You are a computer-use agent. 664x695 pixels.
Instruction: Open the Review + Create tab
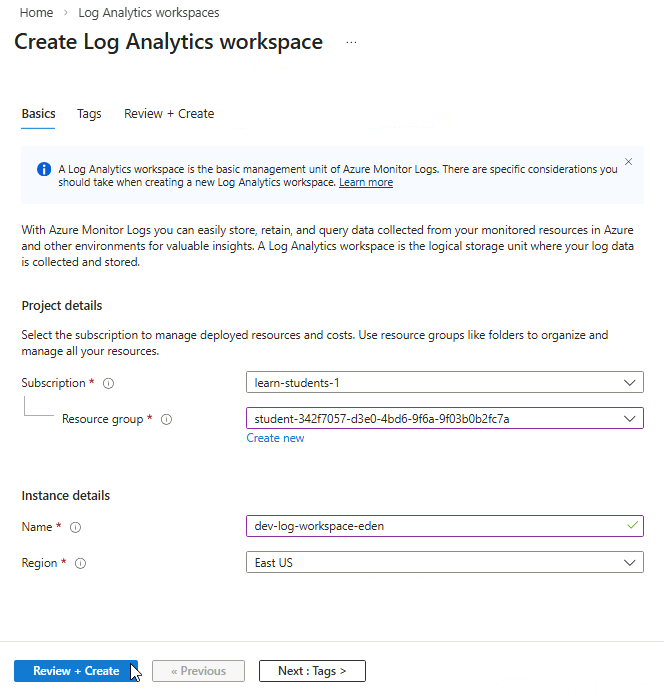[x=169, y=114]
